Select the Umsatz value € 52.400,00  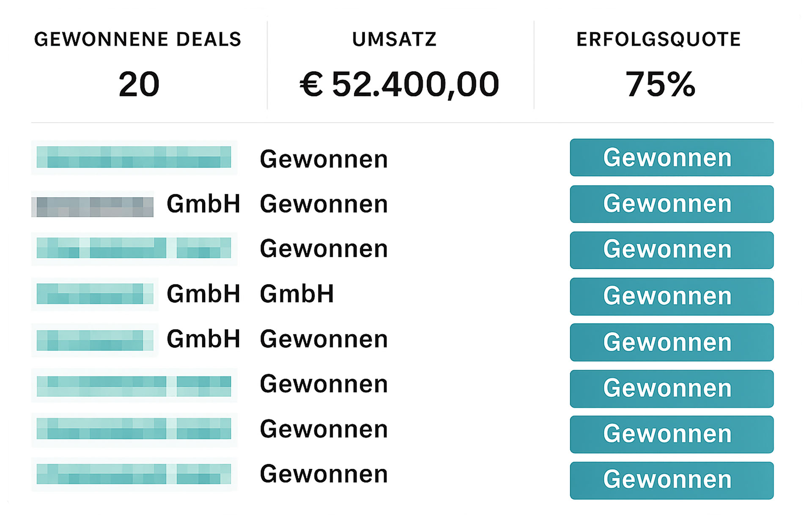pos(399,84)
